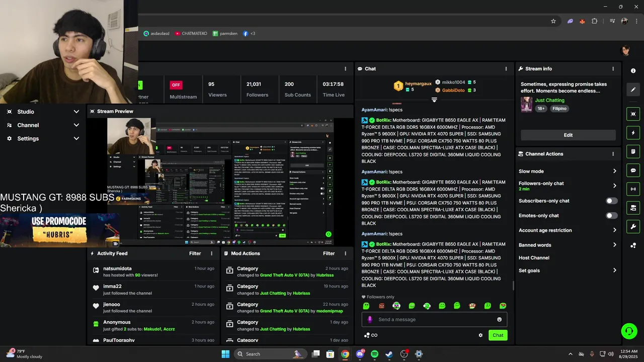The image size is (644, 362).
Task: Open the <3 Facebook bookmark
Action: pyautogui.click(x=249, y=34)
